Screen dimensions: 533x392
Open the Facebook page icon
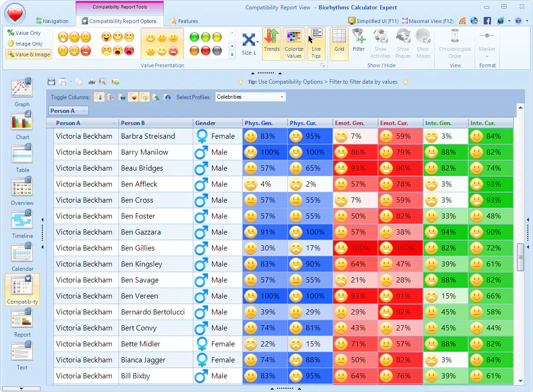pyautogui.click(x=487, y=21)
